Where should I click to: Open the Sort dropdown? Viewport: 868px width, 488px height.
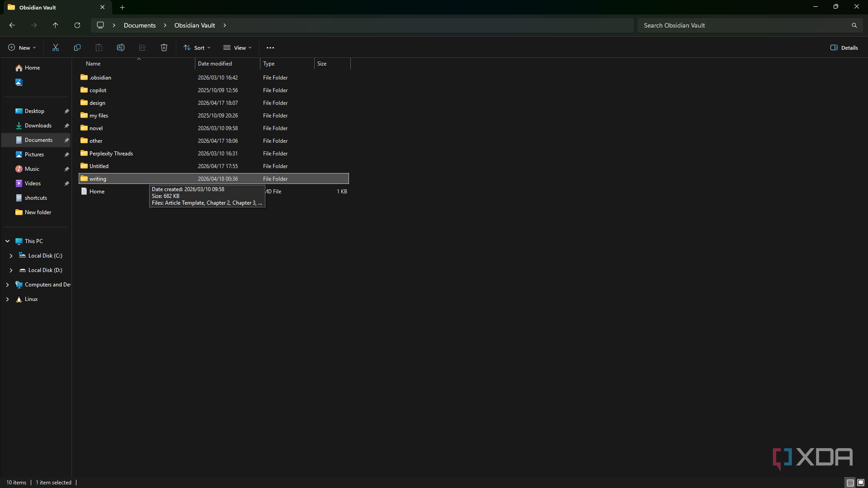pos(197,47)
